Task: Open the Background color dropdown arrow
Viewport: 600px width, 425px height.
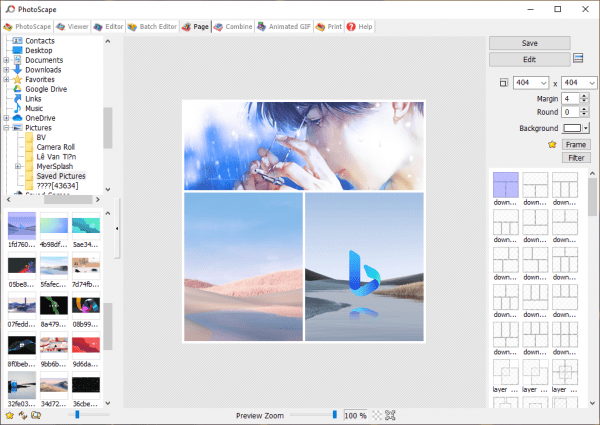Action: tap(586, 128)
